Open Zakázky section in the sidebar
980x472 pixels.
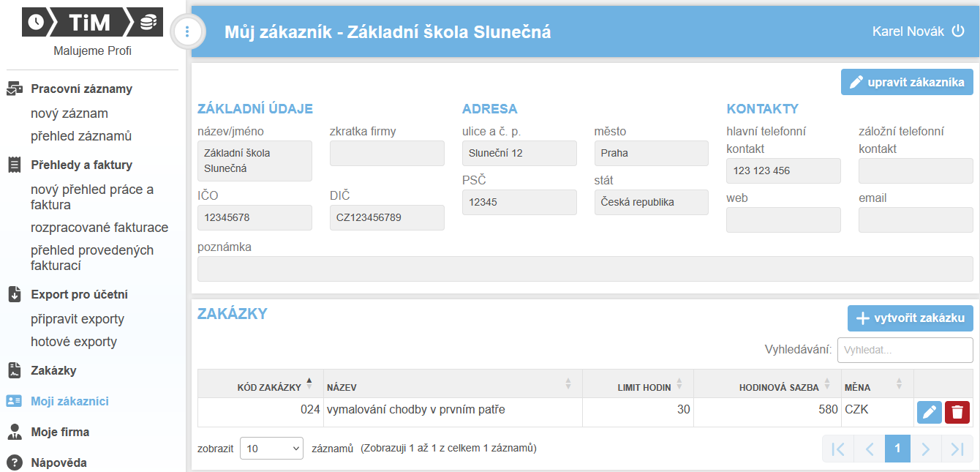tap(53, 370)
